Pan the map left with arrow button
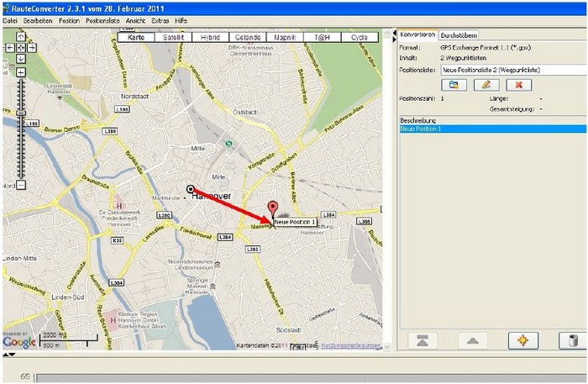The height and width of the screenshot is (384, 588). pos(10,48)
